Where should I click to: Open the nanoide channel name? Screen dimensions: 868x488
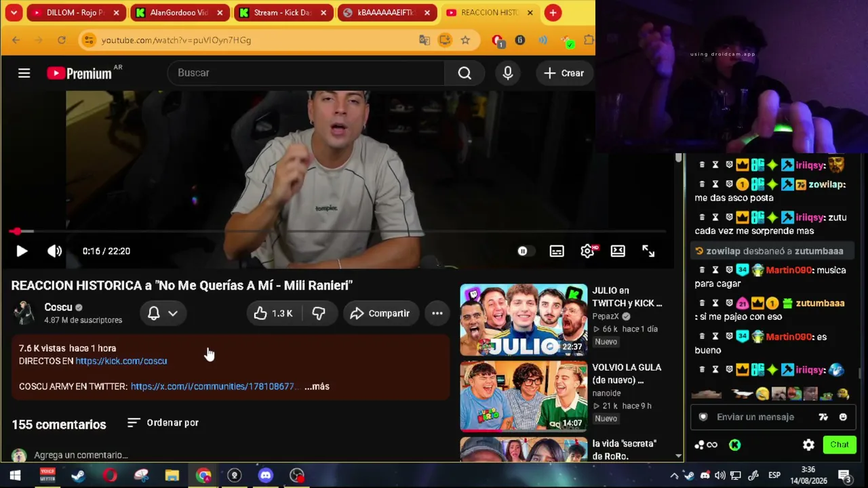tap(607, 393)
